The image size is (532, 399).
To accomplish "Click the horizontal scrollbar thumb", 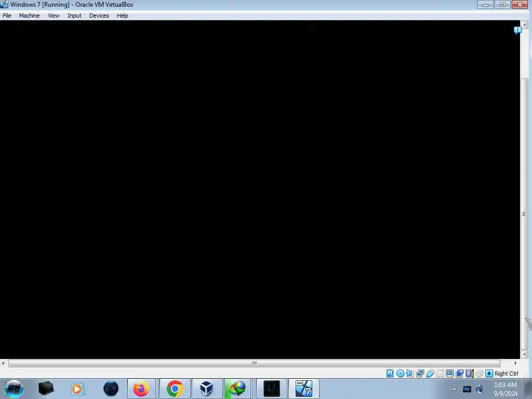I will click(254, 363).
